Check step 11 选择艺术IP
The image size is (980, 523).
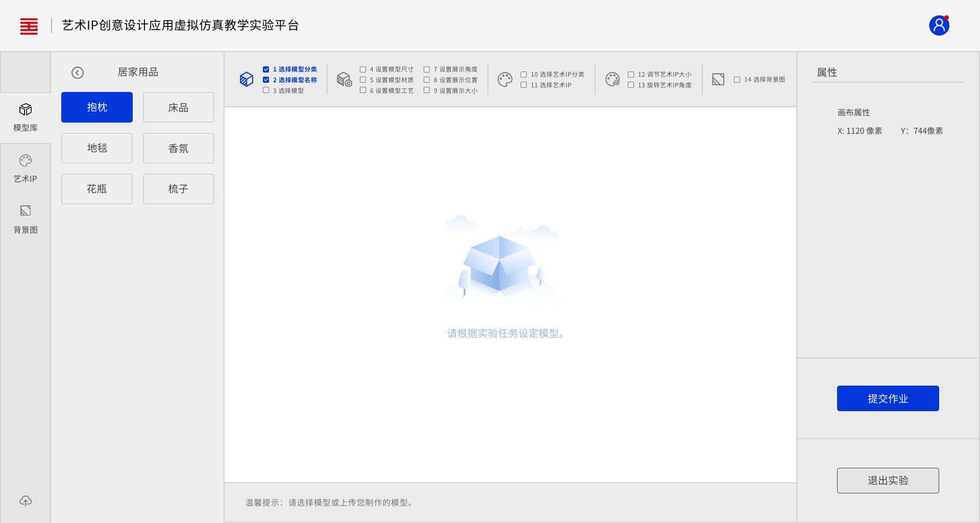(524, 85)
